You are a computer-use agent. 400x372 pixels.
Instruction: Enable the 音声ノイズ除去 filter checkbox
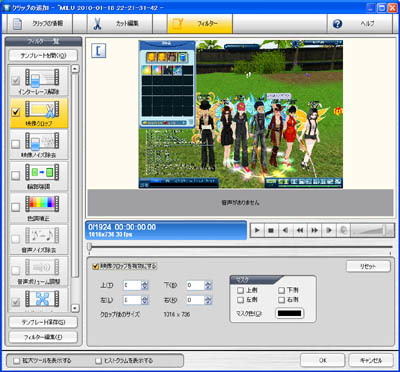pyautogui.click(x=16, y=238)
